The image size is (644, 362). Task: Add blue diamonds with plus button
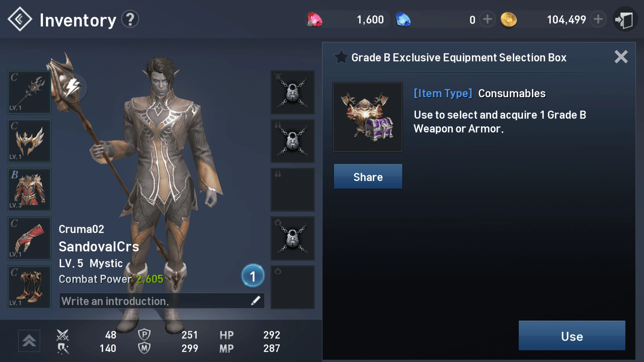[x=487, y=20]
